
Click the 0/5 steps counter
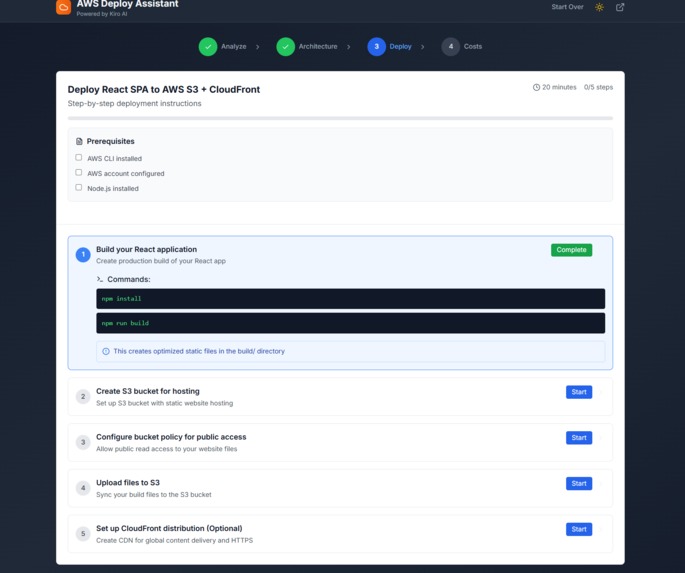click(x=598, y=87)
